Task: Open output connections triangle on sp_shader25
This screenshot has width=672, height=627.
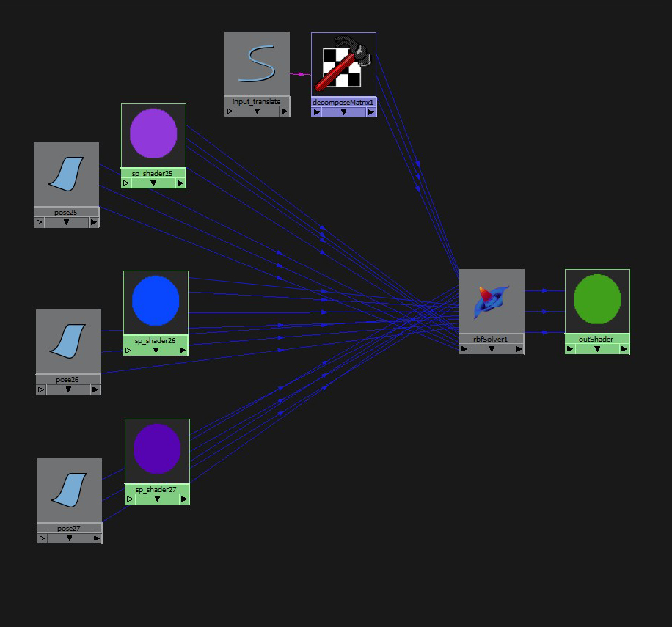Action: point(180,183)
